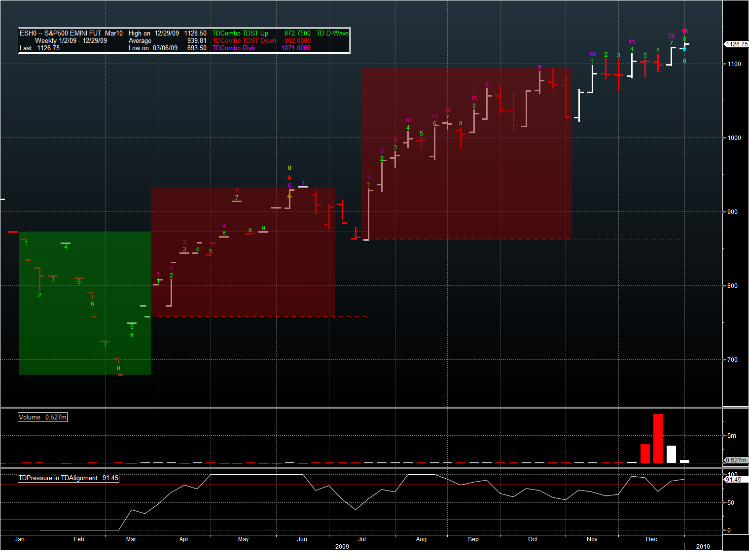Select the TDCombo Risk label

(234, 48)
